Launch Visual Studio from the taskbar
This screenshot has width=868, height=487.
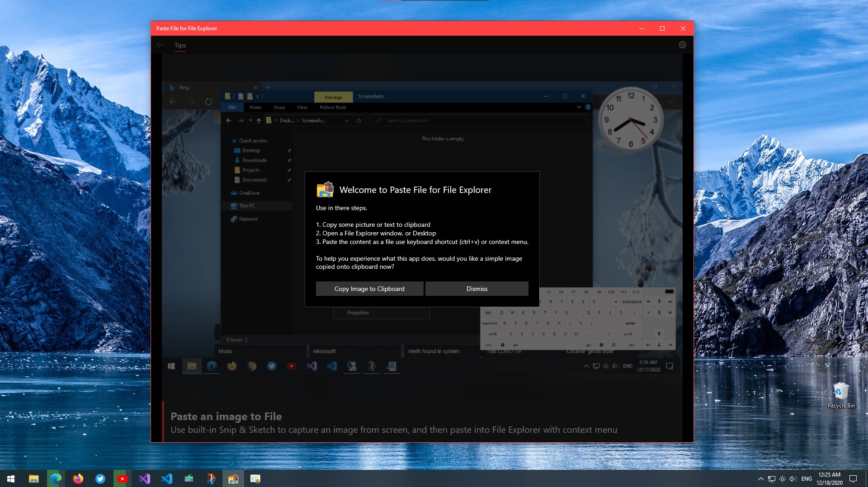click(144, 478)
